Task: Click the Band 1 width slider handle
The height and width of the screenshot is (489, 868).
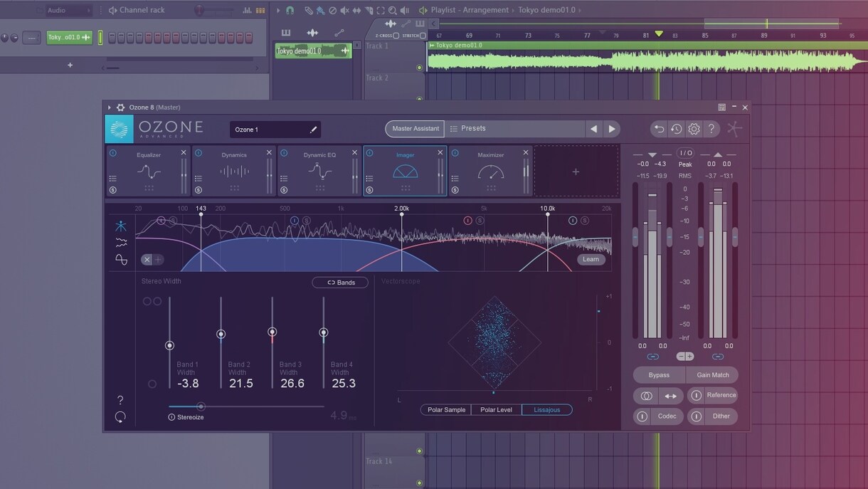Action: click(x=169, y=345)
